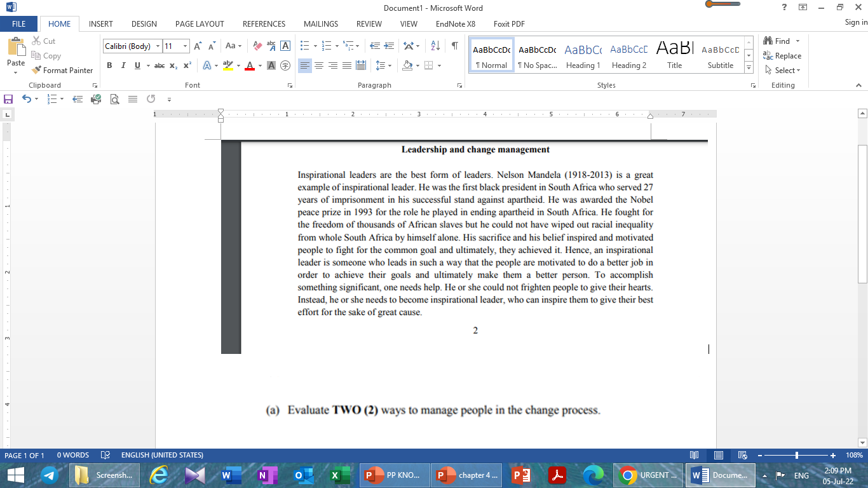Open the Font Size dropdown

185,46
